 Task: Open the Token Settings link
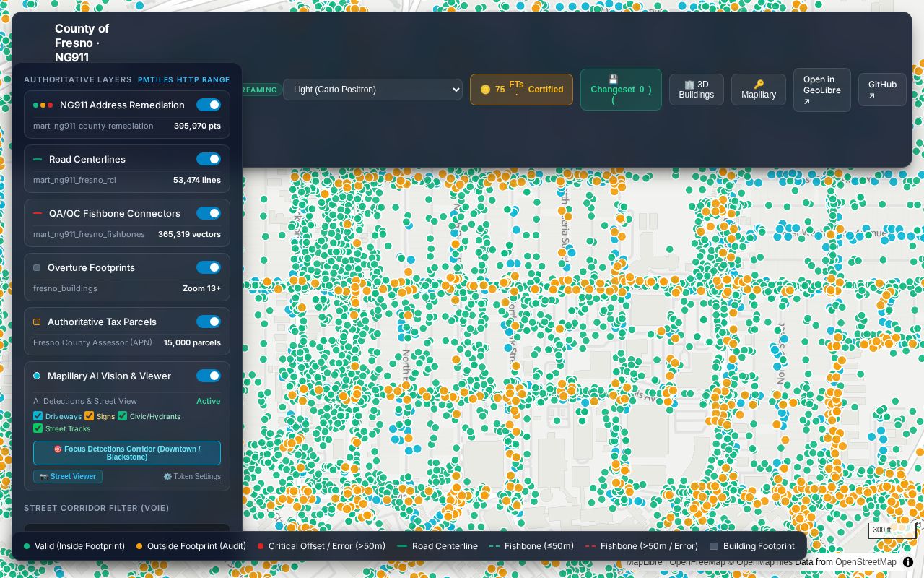[x=192, y=477]
